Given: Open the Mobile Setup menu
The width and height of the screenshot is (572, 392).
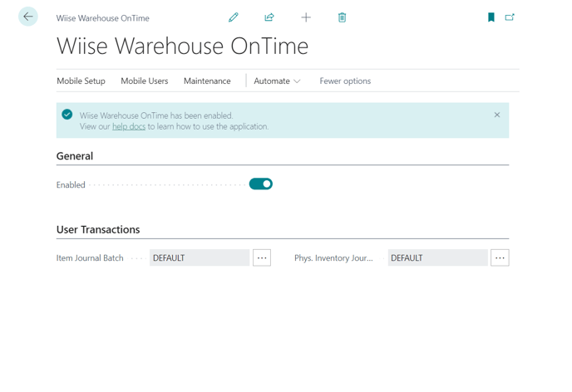Looking at the screenshot, I should click(x=81, y=81).
